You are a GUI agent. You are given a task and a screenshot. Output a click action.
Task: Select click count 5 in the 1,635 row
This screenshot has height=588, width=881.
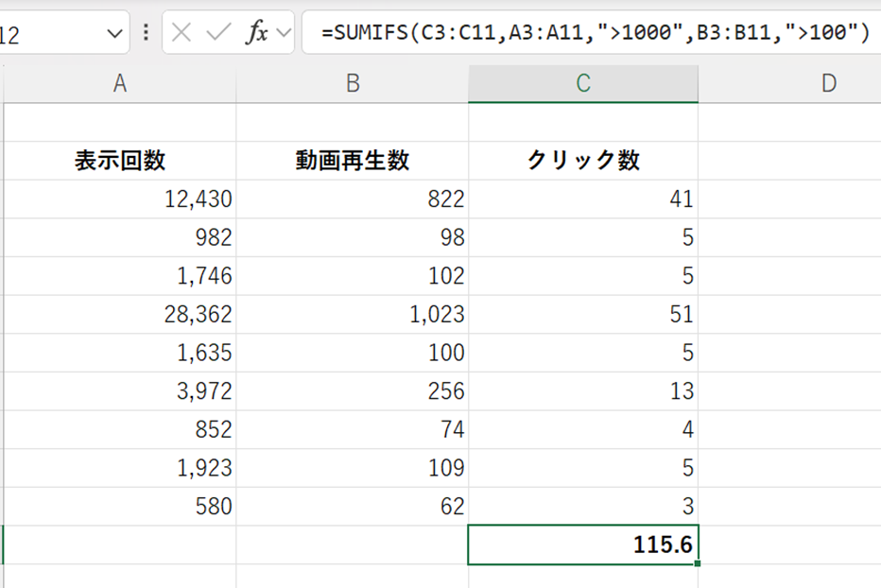click(x=583, y=353)
